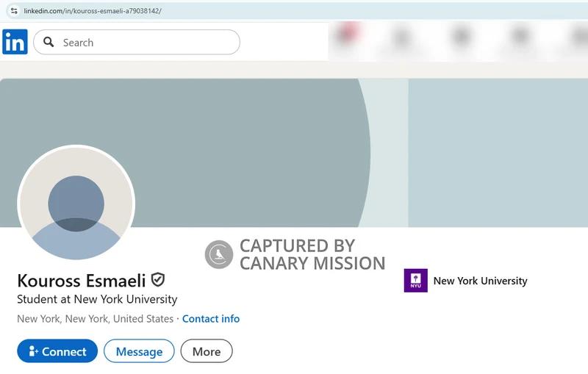This screenshot has width=588, height=374.
Task: Click the Captured by Canary Mission watermark text
Action: 312,254
